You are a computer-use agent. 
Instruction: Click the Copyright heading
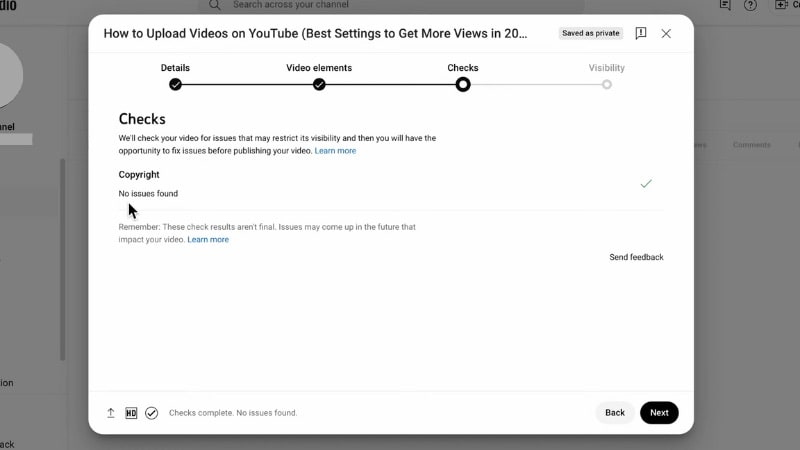(x=139, y=174)
